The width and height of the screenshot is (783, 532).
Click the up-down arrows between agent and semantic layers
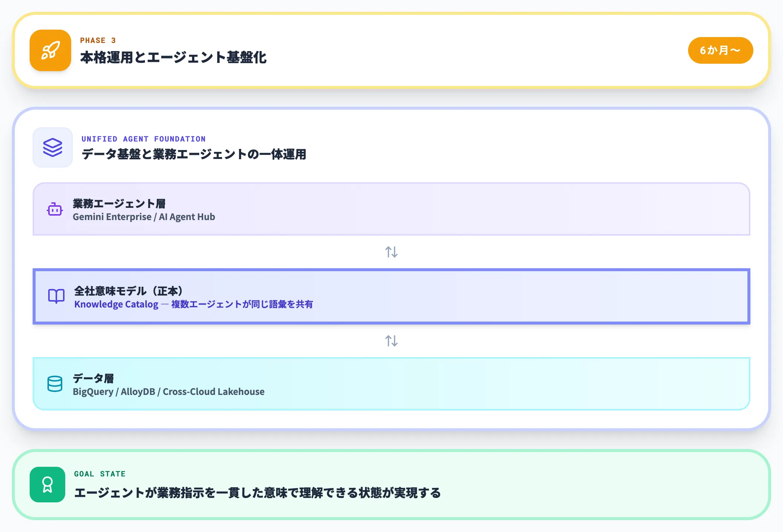click(x=391, y=253)
